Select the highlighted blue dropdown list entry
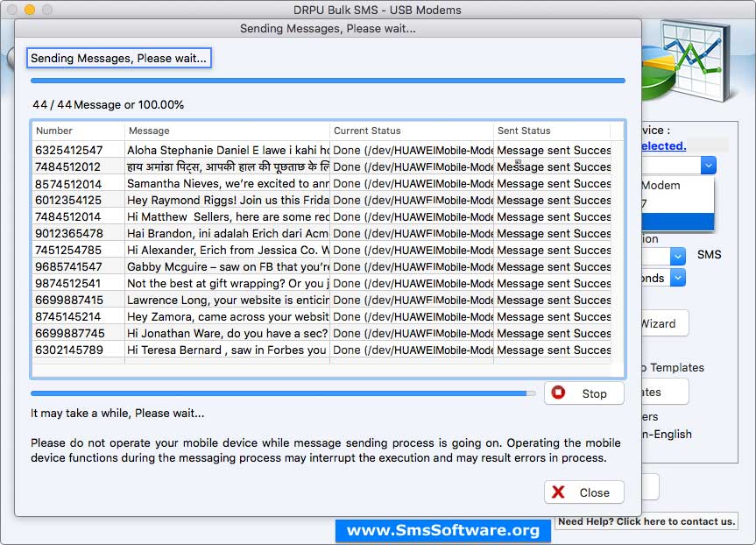The height and width of the screenshot is (545, 756). pyautogui.click(x=678, y=222)
